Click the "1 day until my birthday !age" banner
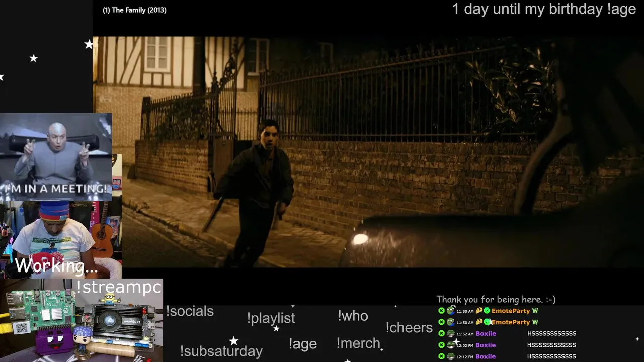Image resolution: width=644 pixels, height=362 pixels. (x=544, y=9)
